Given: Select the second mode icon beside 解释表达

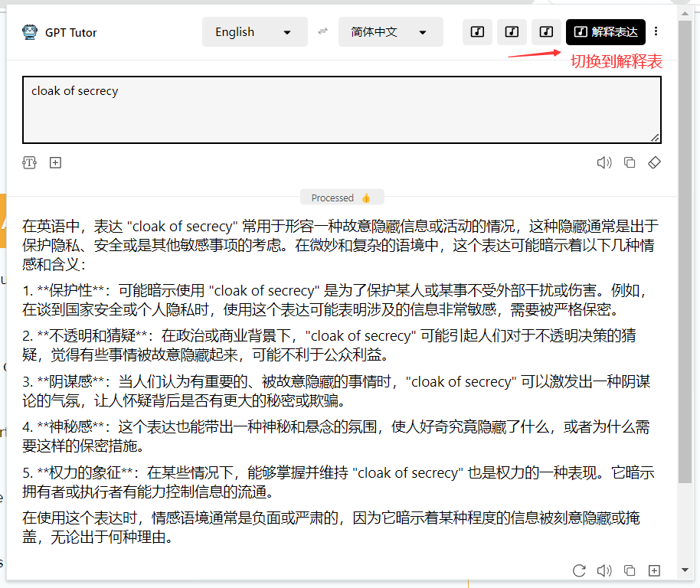Looking at the screenshot, I should pos(512,31).
